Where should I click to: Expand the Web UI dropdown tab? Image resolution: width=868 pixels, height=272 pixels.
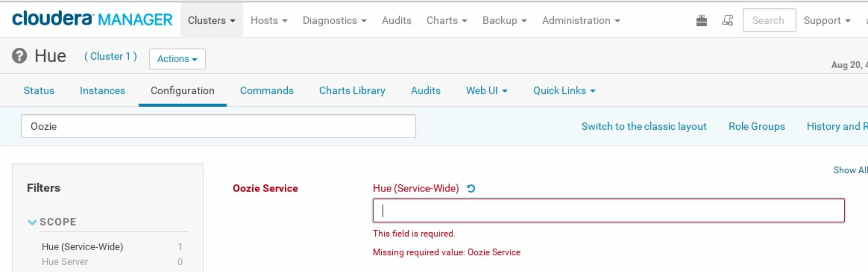point(487,91)
